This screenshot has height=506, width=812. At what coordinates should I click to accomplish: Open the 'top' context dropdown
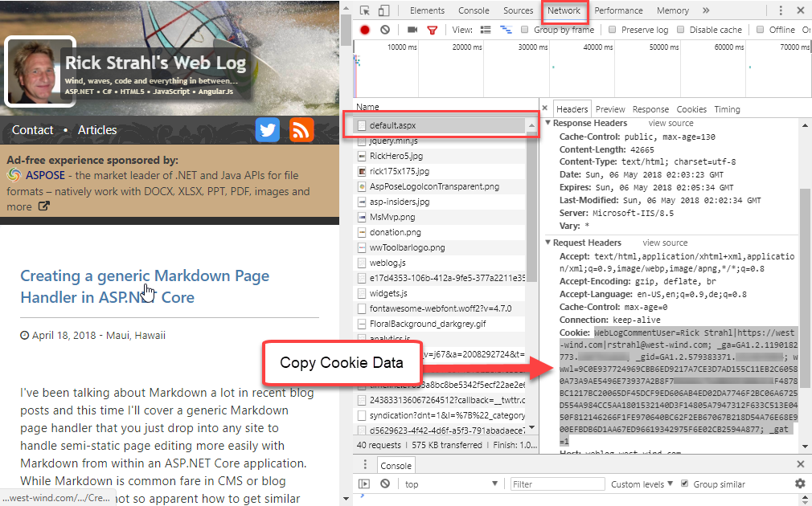click(x=451, y=484)
